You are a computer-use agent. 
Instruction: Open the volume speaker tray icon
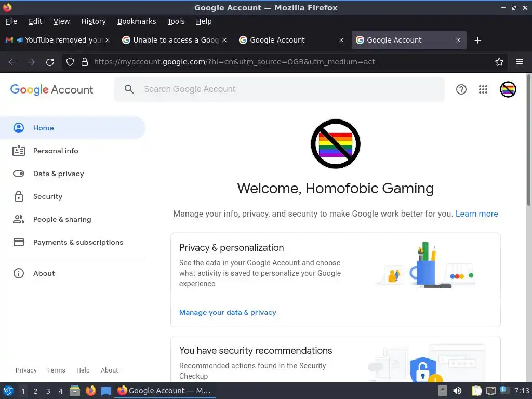[x=457, y=391]
